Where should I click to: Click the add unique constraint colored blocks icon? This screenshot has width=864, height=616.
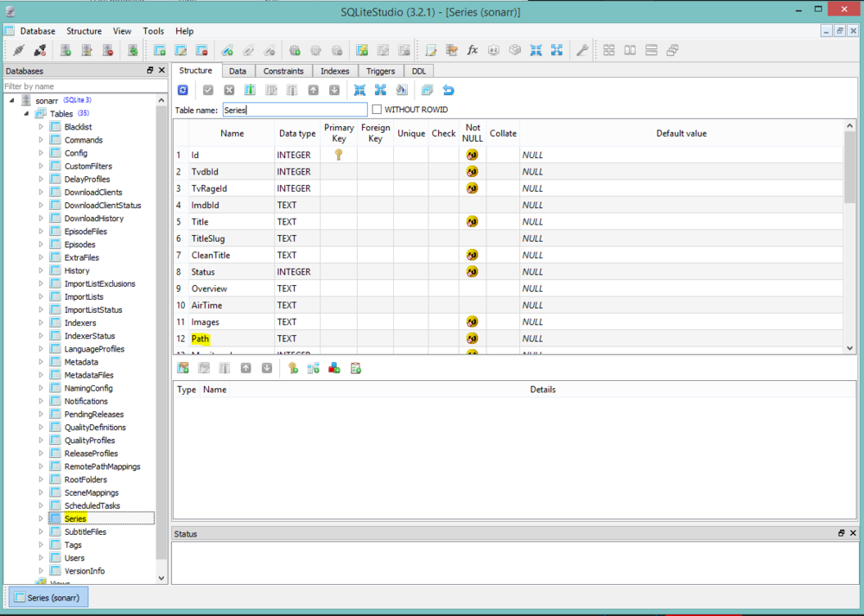click(334, 368)
